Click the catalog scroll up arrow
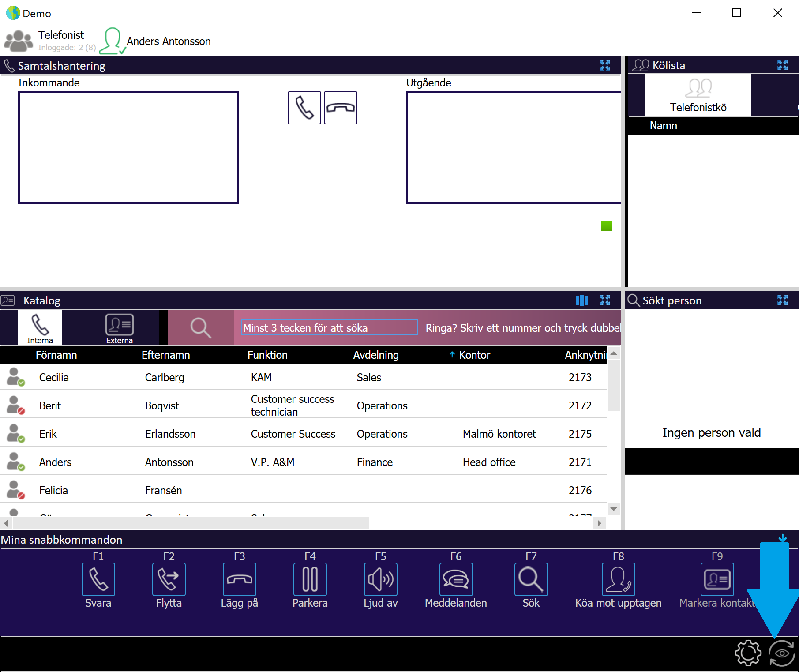Viewport: 799px width, 672px height. [x=613, y=353]
